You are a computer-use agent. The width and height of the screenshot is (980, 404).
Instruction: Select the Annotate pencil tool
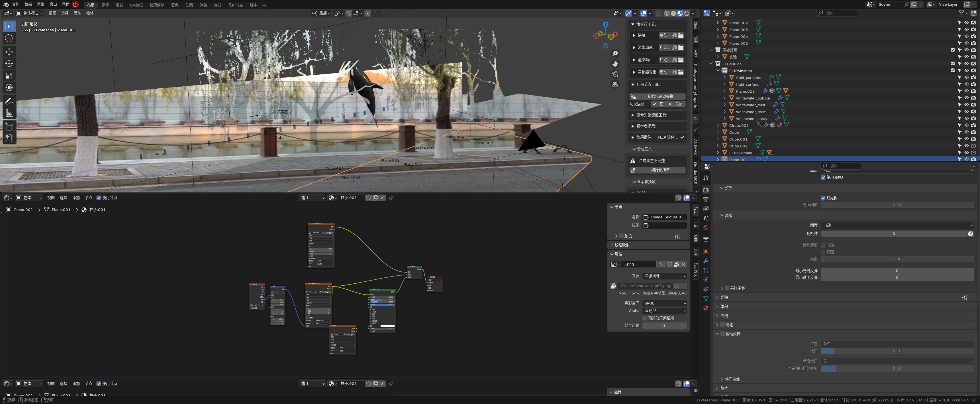click(9, 101)
